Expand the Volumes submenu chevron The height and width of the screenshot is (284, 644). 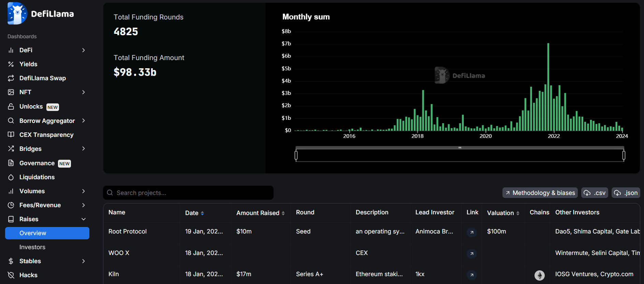coord(84,191)
